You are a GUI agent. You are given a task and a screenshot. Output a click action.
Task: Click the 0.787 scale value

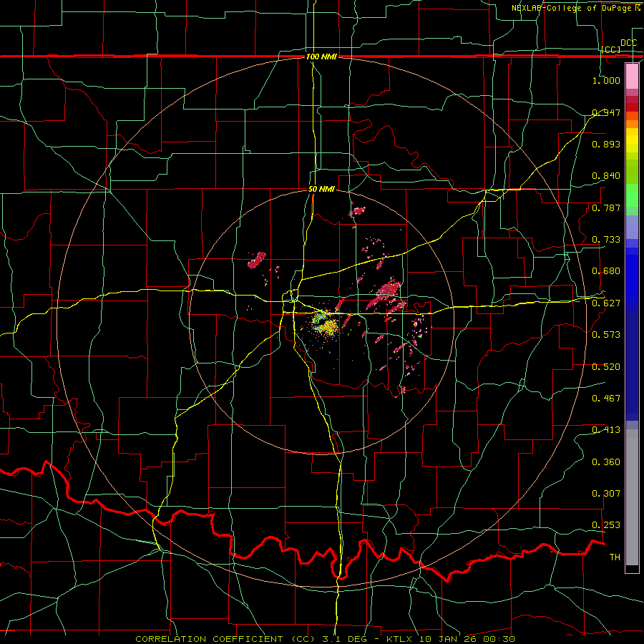[x=606, y=208]
